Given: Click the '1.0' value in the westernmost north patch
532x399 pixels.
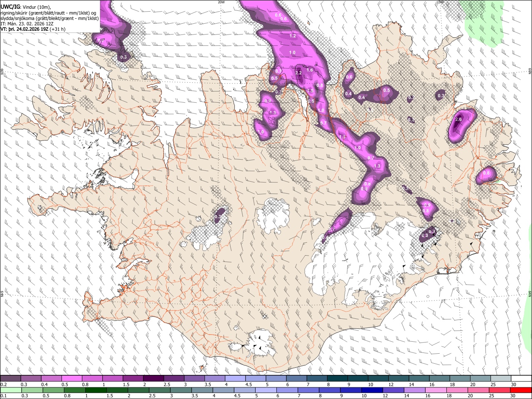Looking at the screenshot, I should pos(261,132).
